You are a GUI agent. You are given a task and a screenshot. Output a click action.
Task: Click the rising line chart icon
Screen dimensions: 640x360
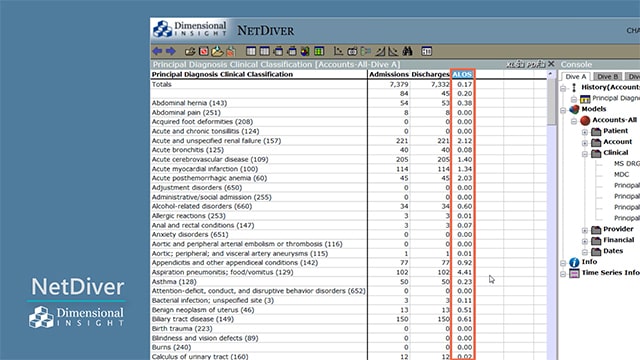click(380, 51)
